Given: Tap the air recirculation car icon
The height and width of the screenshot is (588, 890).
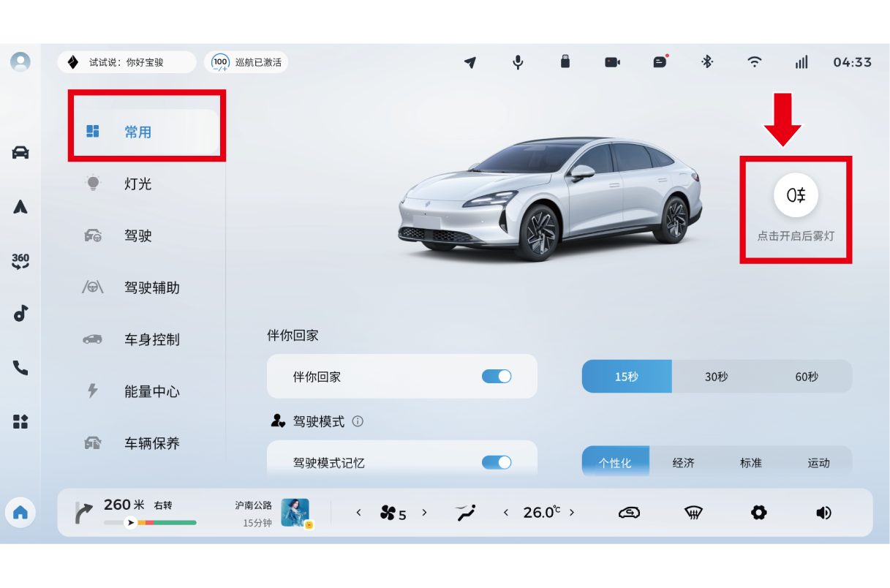Looking at the screenshot, I should [x=629, y=513].
